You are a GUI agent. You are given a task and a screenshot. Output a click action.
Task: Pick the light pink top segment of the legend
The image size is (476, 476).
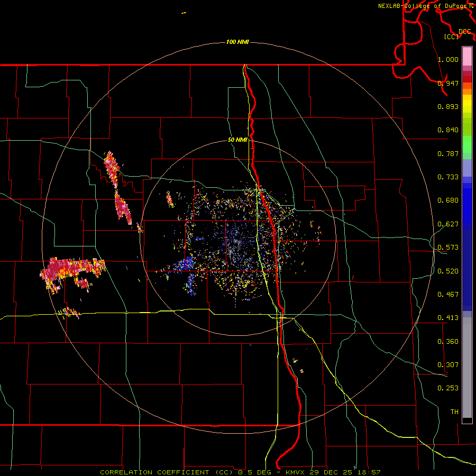click(467, 57)
